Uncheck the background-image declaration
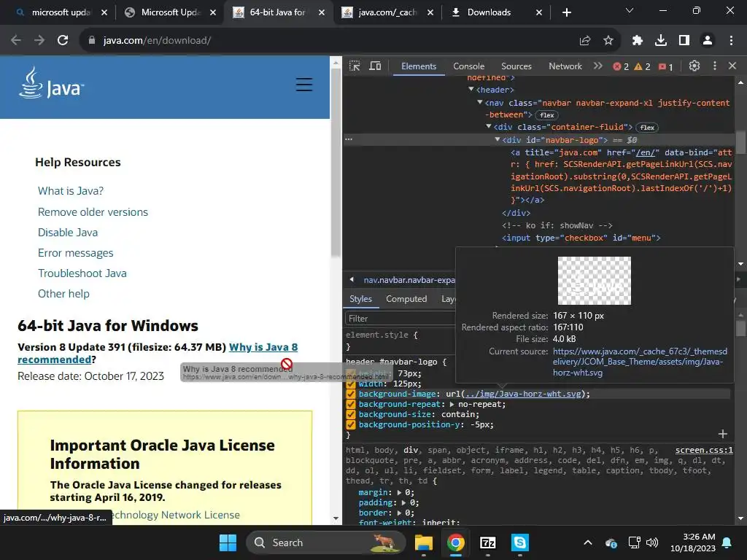747x560 pixels. (351, 394)
